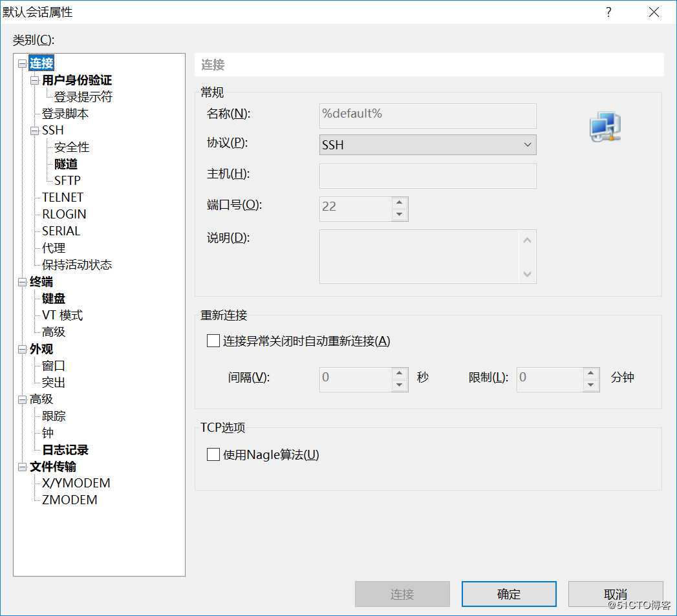The width and height of the screenshot is (677, 616).
Task: Collapse the 终端 tree node
Action: pos(22,282)
